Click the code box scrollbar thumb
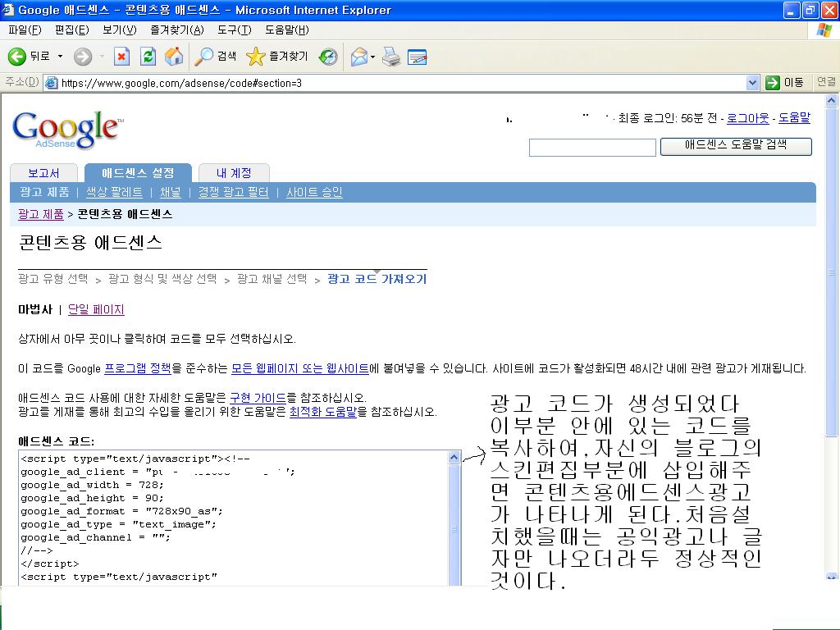Image resolution: width=840 pixels, height=630 pixels. pyautogui.click(x=454, y=527)
